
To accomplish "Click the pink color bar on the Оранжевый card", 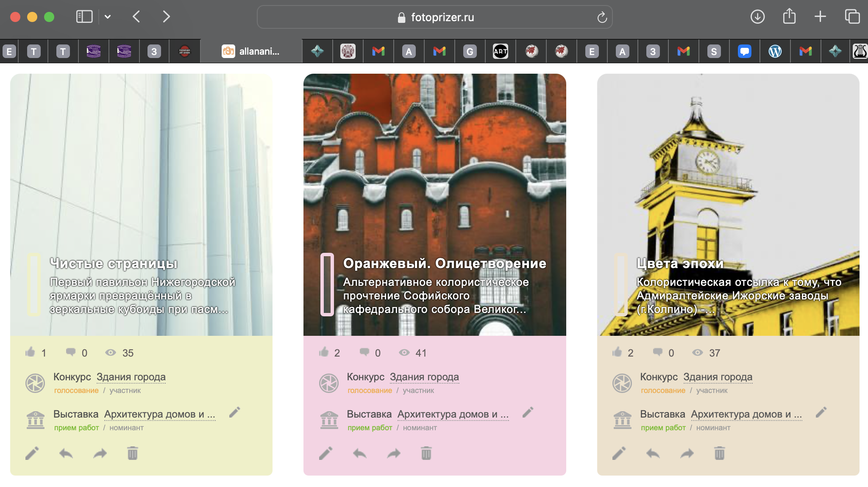I will tap(327, 285).
